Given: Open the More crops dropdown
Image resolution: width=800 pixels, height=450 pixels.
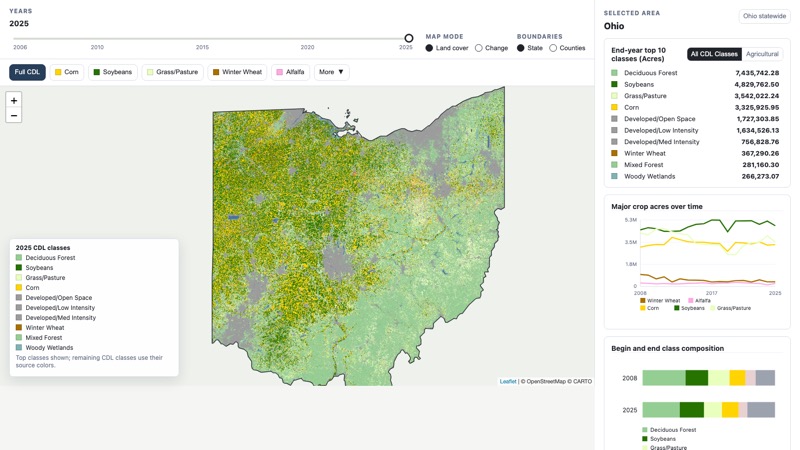Looking at the screenshot, I should (x=332, y=72).
